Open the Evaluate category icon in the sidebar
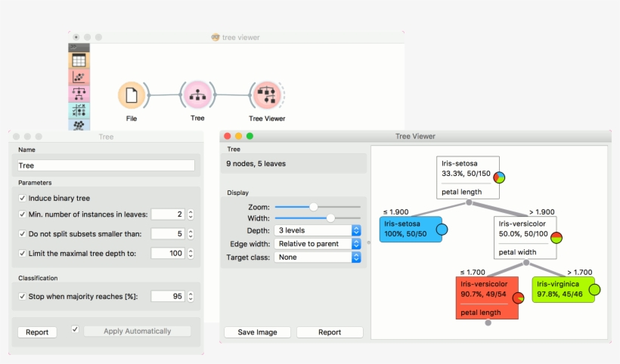The width and height of the screenshot is (620, 364). pos(79,110)
